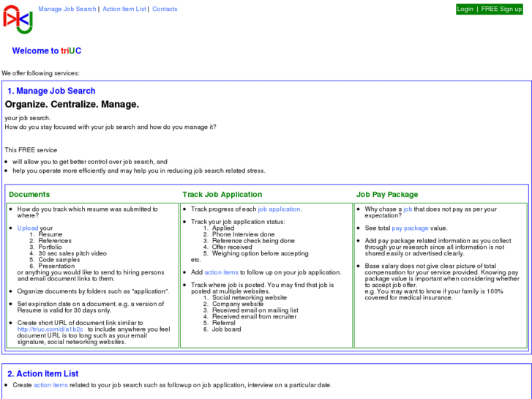Click the FREE Sign up button
532x399 pixels.
pos(501,10)
